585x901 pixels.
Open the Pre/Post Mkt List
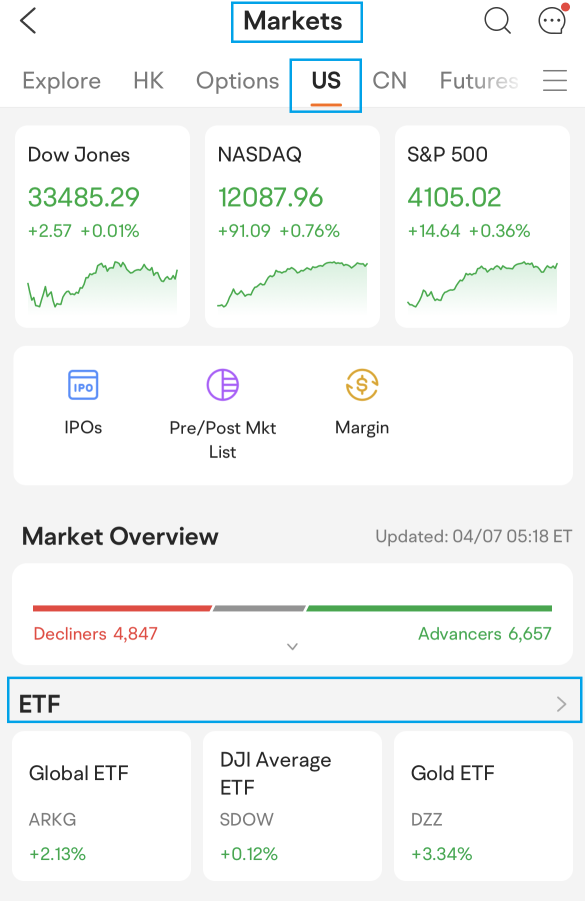click(221, 400)
